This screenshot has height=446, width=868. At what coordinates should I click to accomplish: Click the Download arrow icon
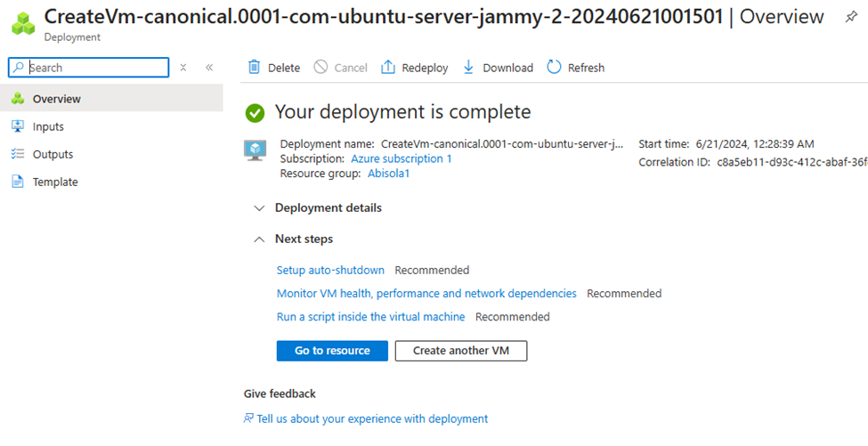coord(468,68)
